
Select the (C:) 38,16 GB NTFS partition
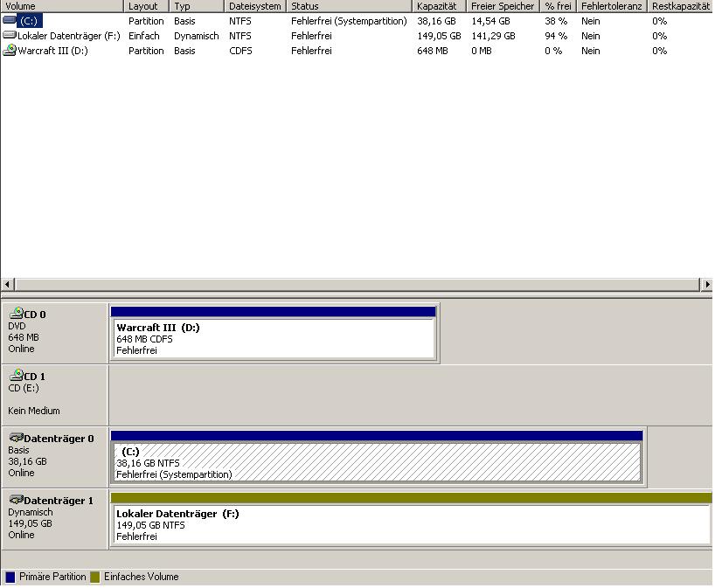click(x=376, y=462)
